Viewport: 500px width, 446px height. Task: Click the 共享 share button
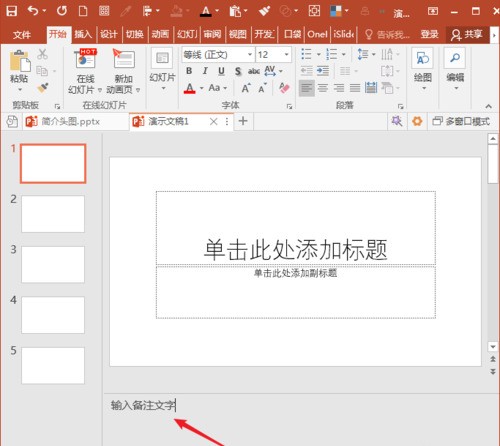[467, 34]
